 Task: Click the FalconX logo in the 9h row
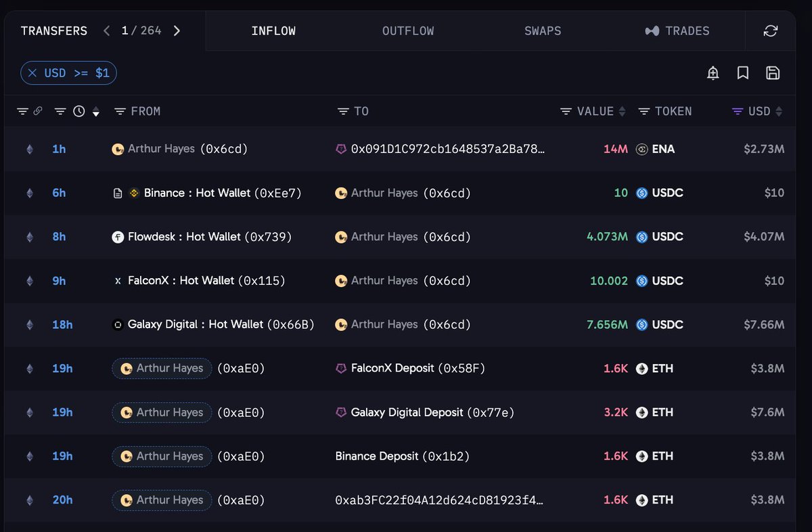(x=118, y=281)
